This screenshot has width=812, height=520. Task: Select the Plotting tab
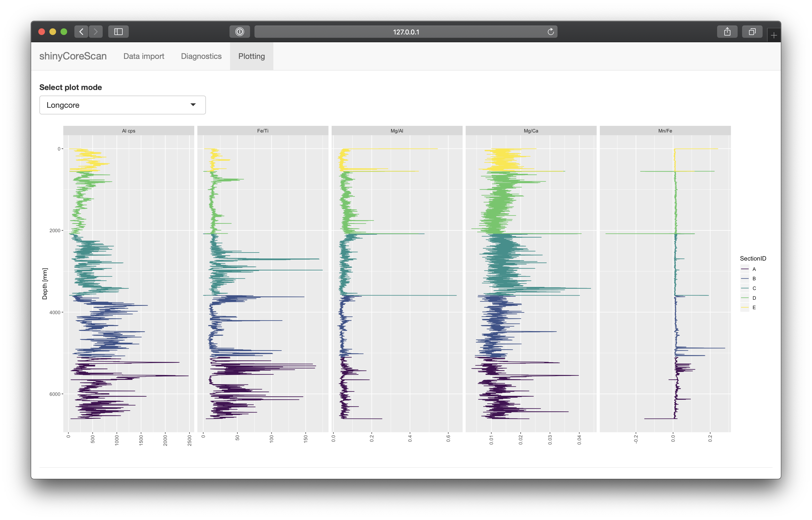[251, 56]
